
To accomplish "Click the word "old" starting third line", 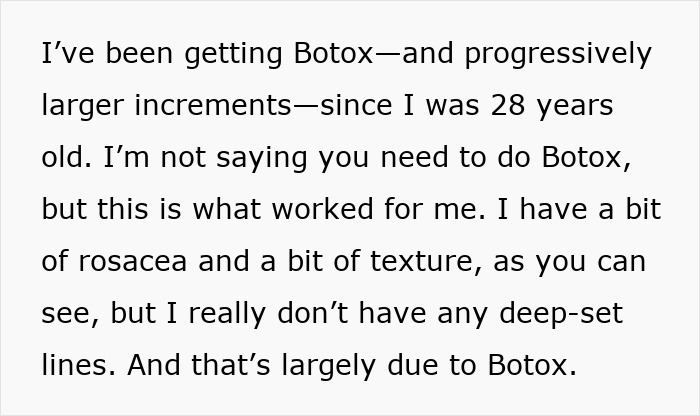I will (x=66, y=157).
